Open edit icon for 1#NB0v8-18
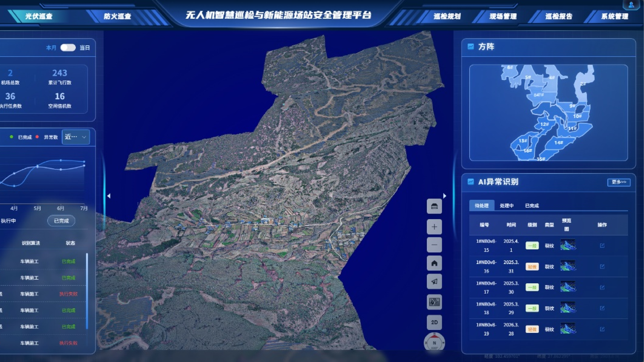The width and height of the screenshot is (644, 362). click(602, 308)
